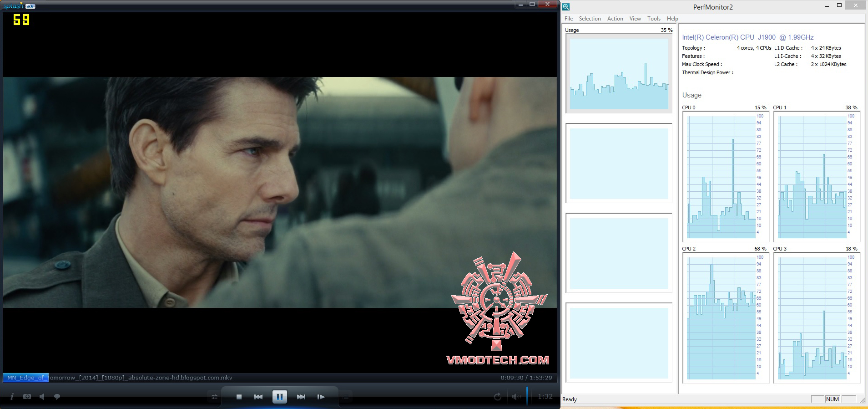Image resolution: width=868 pixels, height=409 pixels.
Task: Click the volume level slider bar
Action: [x=527, y=395]
